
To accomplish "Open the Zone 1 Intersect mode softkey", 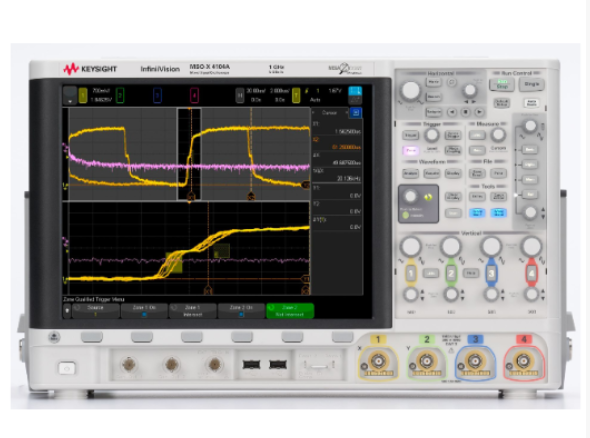I will pos(193,311).
